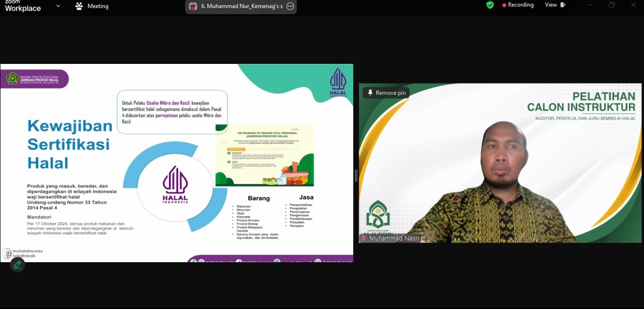Screen dimensions: 644x309
Task: Open the shared screen more options ellipsis
Action: (290, 7)
